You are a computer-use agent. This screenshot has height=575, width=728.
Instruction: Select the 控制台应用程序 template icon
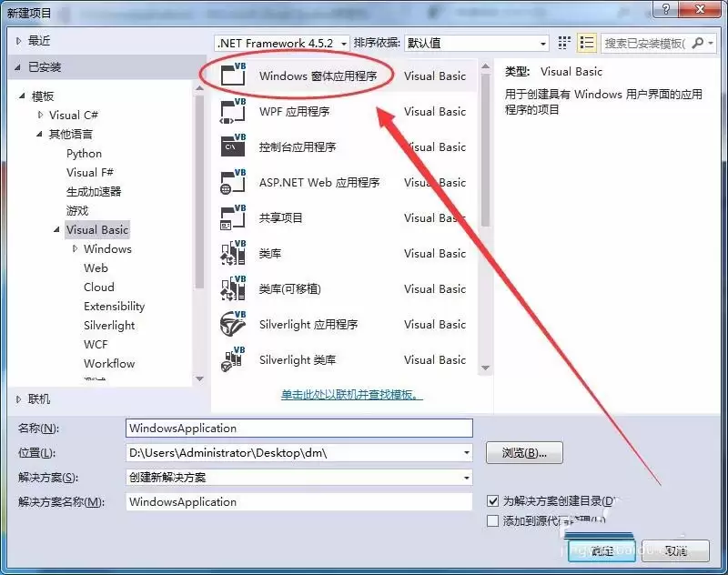[x=231, y=146]
